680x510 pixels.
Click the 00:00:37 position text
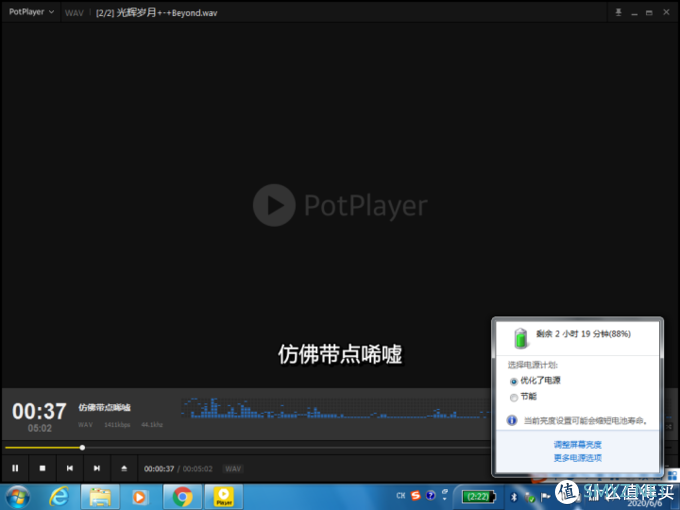pos(159,469)
